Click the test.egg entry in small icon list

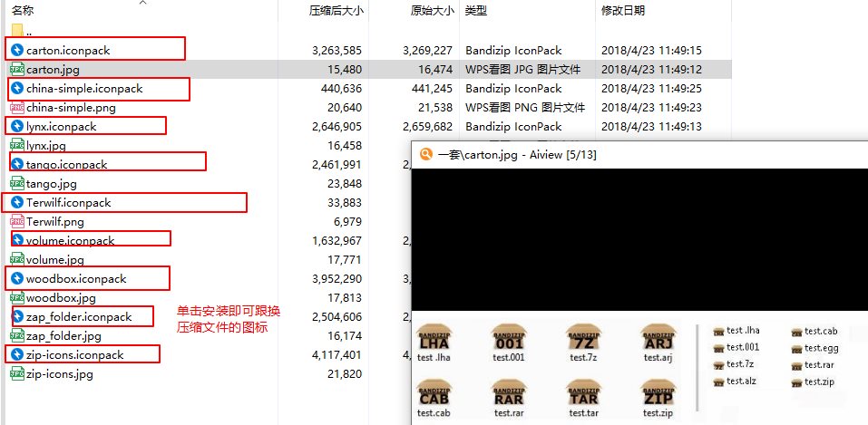coord(814,348)
